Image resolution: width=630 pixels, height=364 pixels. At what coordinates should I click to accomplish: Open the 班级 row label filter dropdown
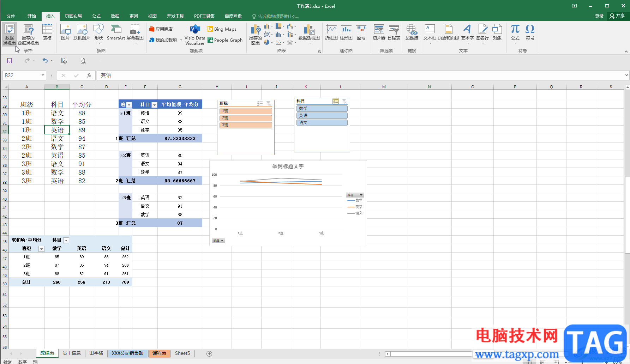pyautogui.click(x=41, y=249)
